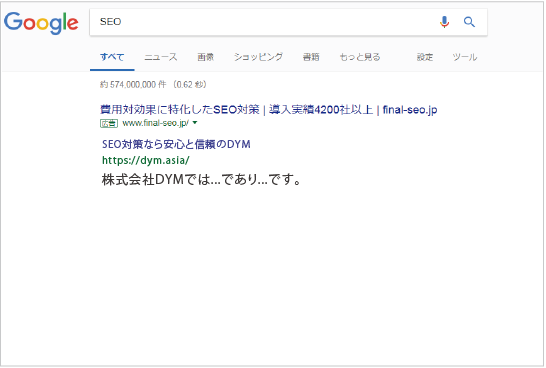The image size is (546, 368).
Task: Click the 広告 ad badge
Action: (109, 123)
